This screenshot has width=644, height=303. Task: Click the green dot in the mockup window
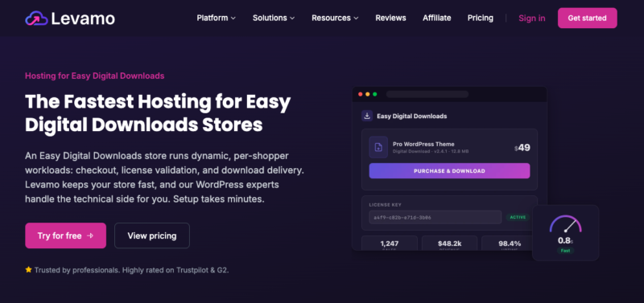pos(375,94)
